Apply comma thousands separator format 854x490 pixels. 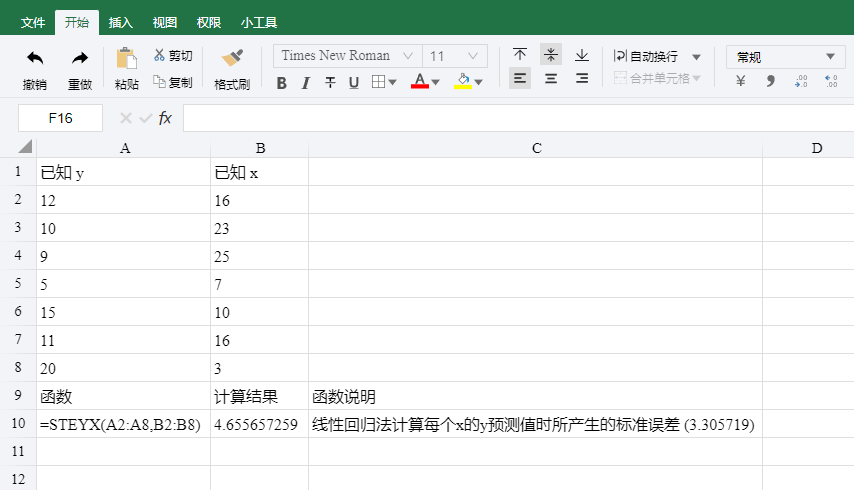pyautogui.click(x=770, y=82)
